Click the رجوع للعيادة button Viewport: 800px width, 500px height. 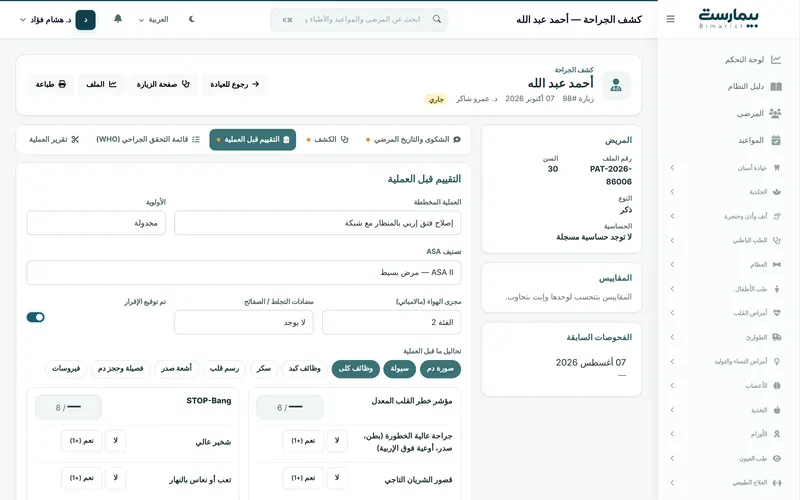[x=235, y=84]
